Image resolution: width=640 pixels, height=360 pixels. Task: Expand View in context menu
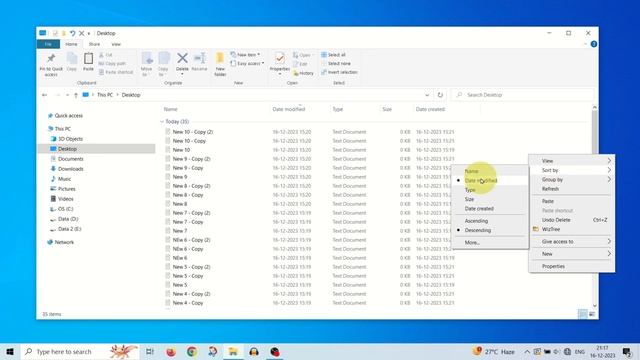pos(571,161)
